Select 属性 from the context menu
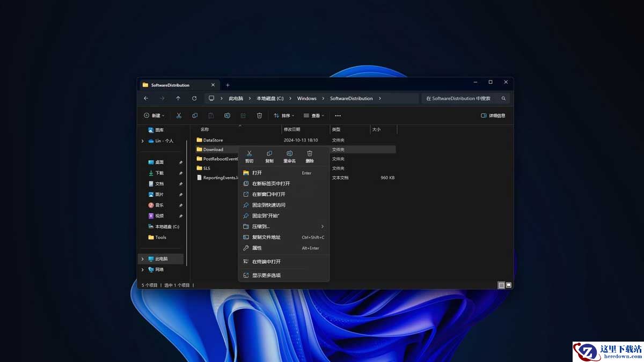 coord(284,248)
